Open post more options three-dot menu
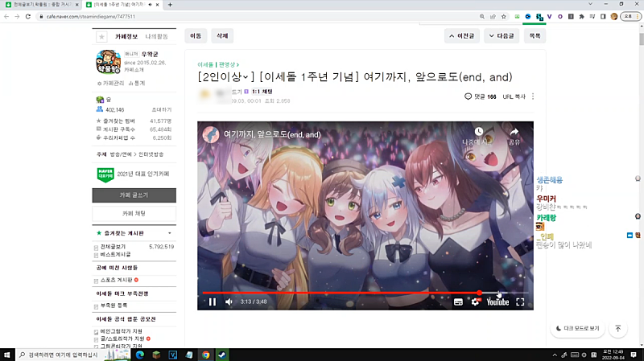 533,96
